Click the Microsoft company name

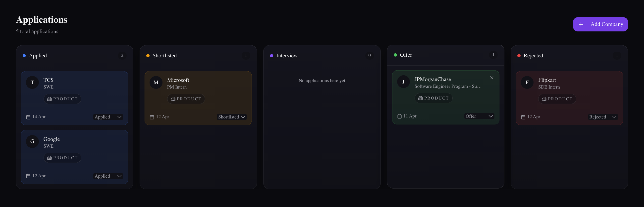pyautogui.click(x=178, y=80)
